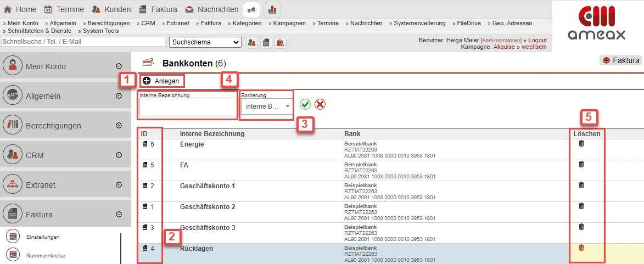The image size is (644, 264).
Task: Click the Logout link
Action: [x=537, y=40]
